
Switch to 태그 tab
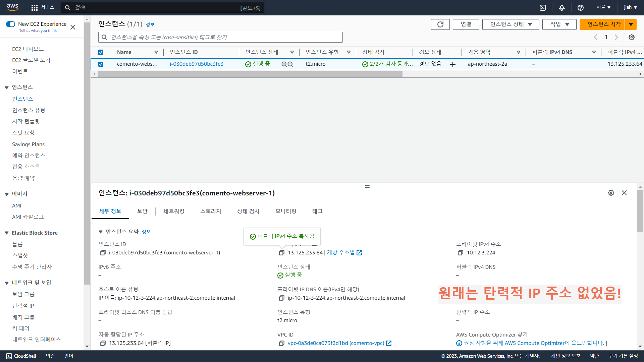click(x=317, y=211)
